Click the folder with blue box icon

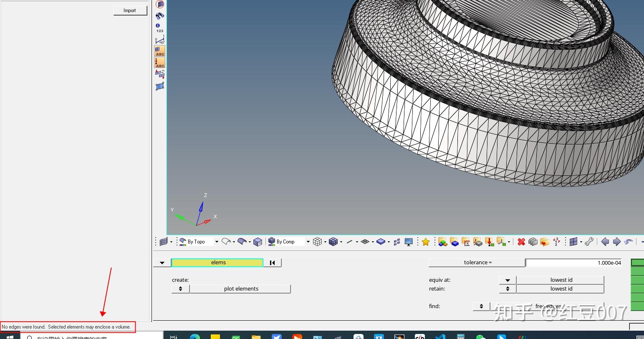coord(455,242)
